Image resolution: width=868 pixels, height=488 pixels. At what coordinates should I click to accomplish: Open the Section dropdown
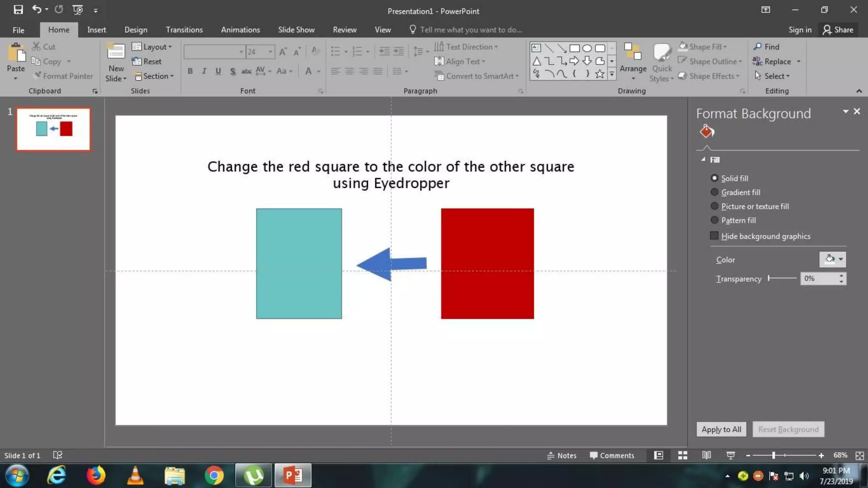click(x=154, y=76)
